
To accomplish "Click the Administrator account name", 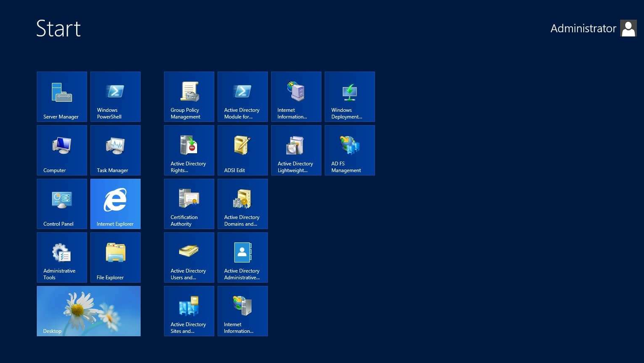I will [583, 28].
